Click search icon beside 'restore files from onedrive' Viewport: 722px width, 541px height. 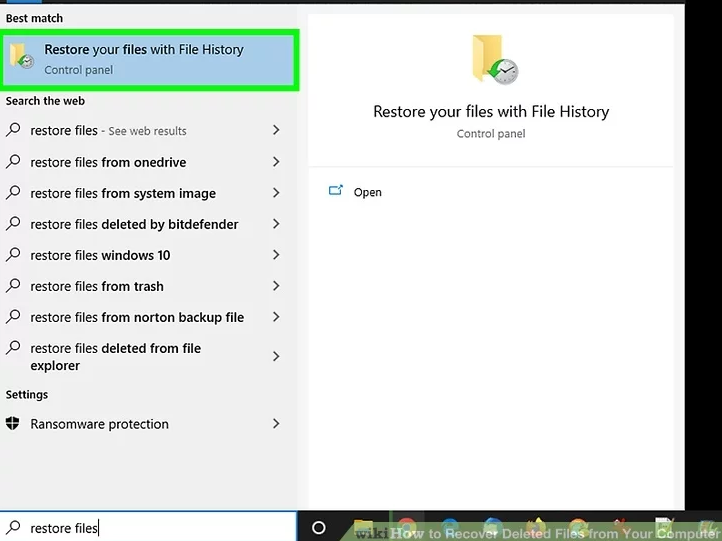point(13,162)
